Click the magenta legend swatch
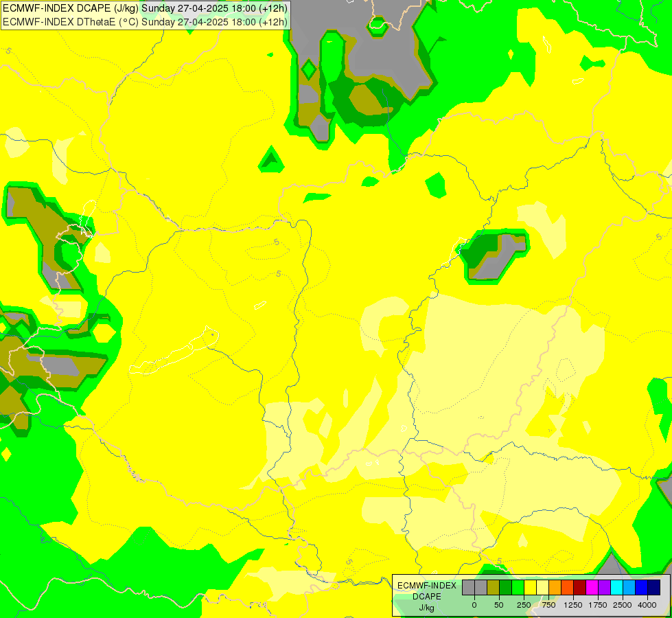This screenshot has height=618, width=672. (x=592, y=588)
